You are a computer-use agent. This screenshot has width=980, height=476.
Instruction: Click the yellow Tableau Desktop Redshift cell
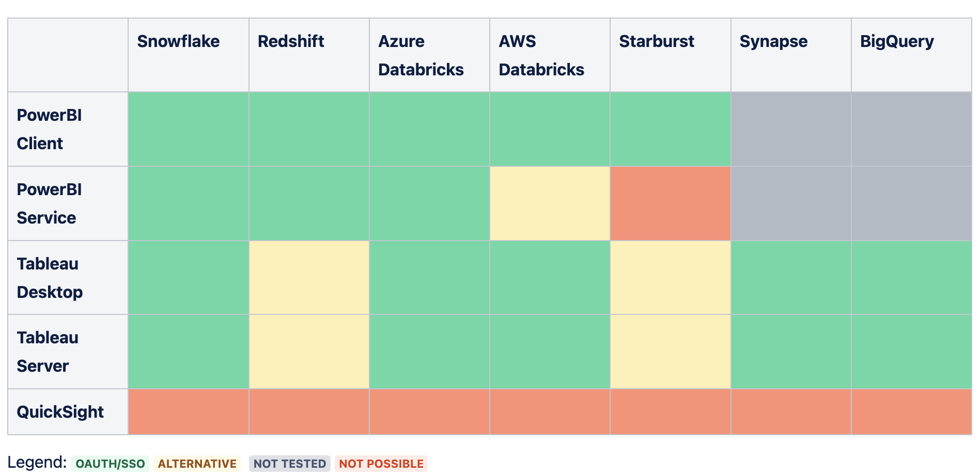(x=309, y=278)
